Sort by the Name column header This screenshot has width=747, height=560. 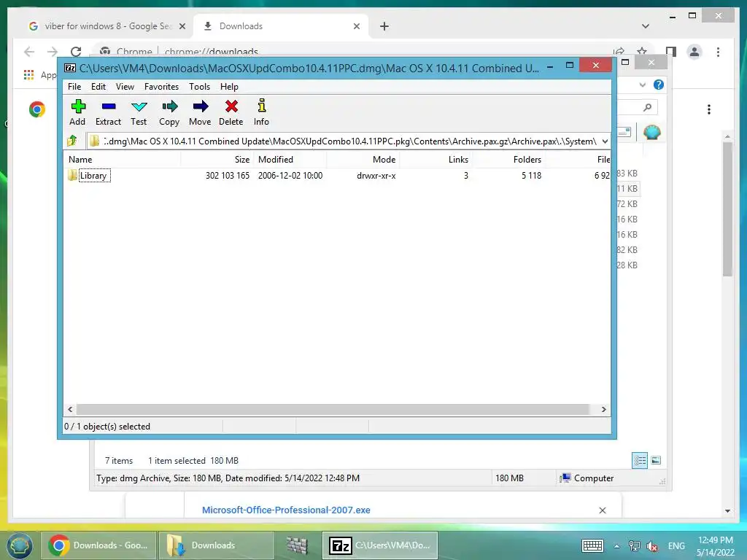click(122, 160)
